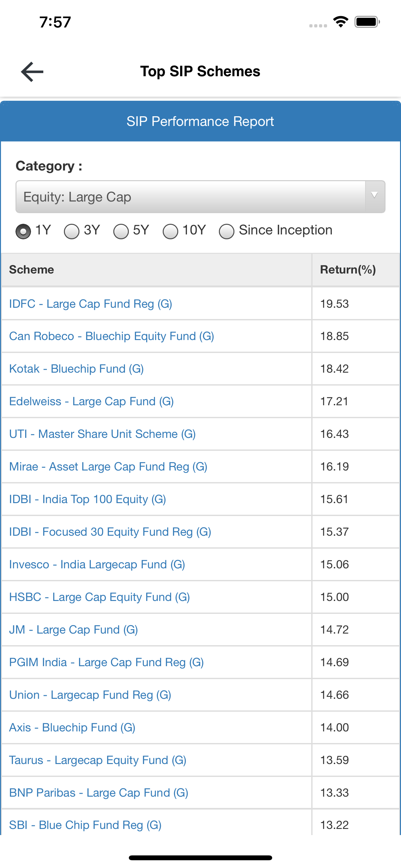The image size is (401, 868).
Task: Click the 19.53 return value
Action: point(334,304)
